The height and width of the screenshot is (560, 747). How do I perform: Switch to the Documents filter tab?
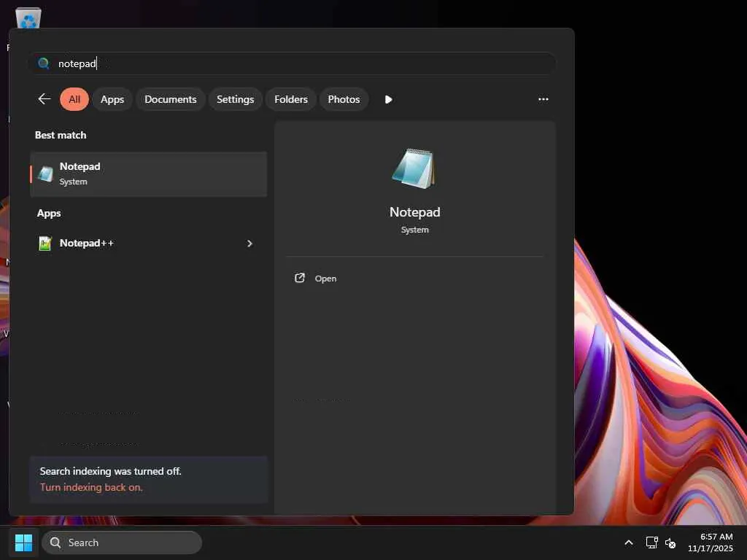tap(171, 99)
